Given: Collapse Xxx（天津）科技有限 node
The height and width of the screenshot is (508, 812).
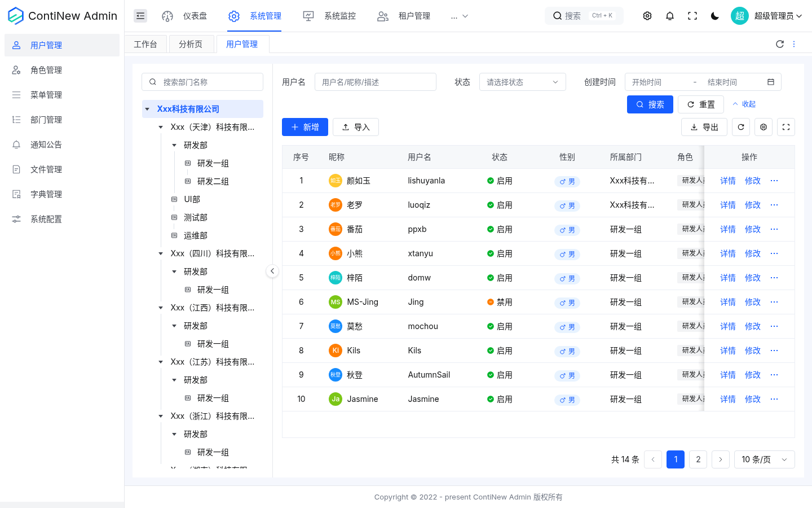Looking at the screenshot, I should click(161, 127).
